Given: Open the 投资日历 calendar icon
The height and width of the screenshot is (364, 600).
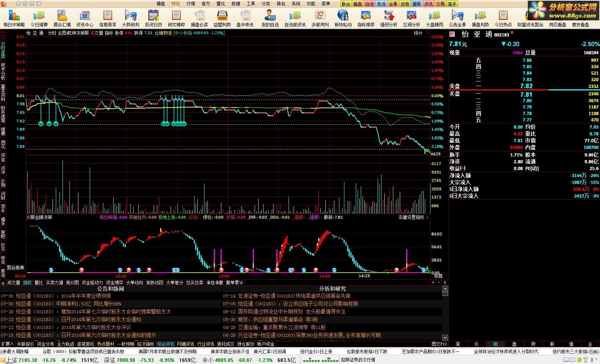Looking at the screenshot, I should 153,18.
